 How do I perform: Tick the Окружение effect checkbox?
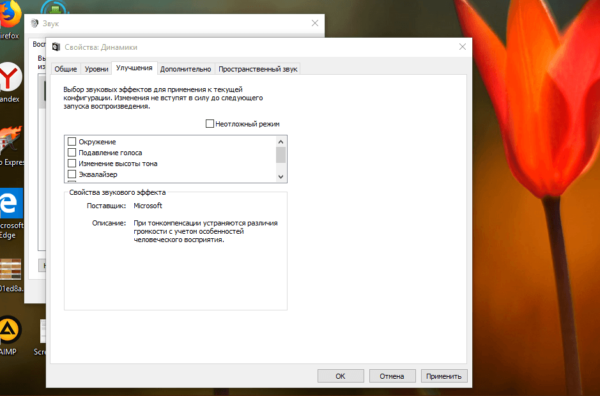click(72, 142)
